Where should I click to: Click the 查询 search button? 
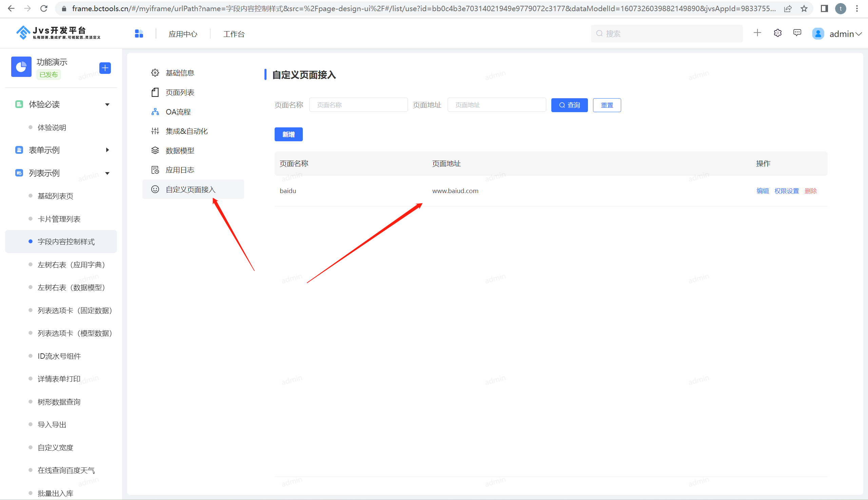[569, 105]
